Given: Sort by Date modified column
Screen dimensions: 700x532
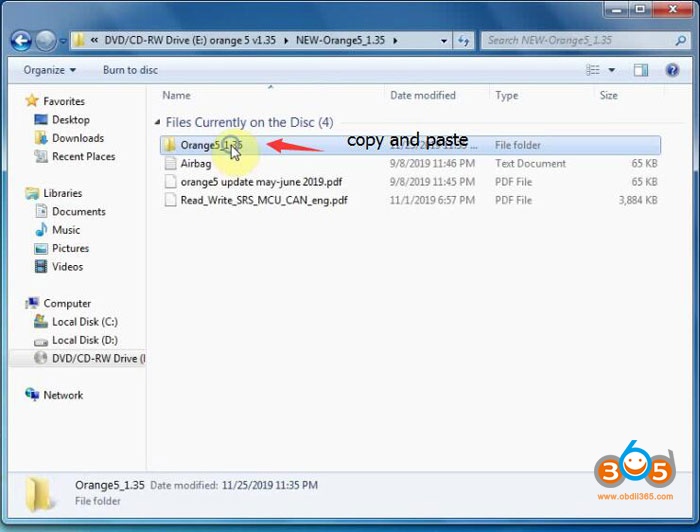Looking at the screenshot, I should 423,96.
